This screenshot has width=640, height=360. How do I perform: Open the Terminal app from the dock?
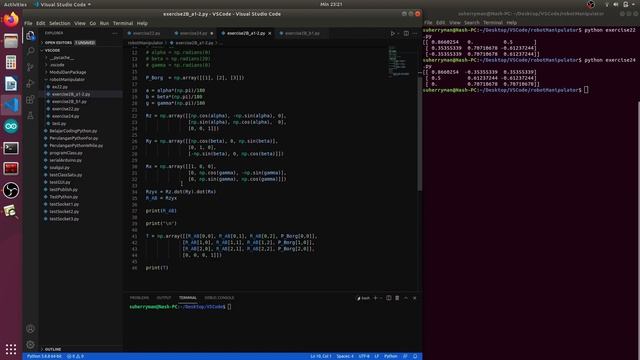click(11, 148)
